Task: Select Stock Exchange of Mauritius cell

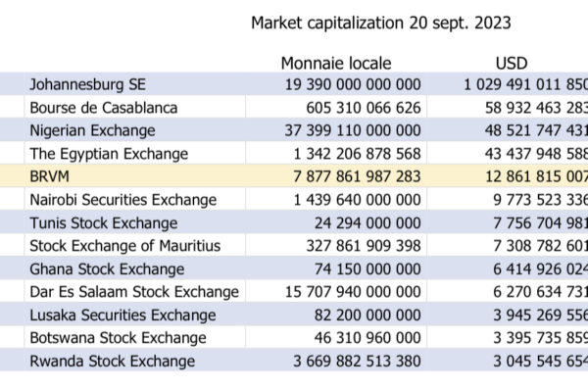Action: 124,246
